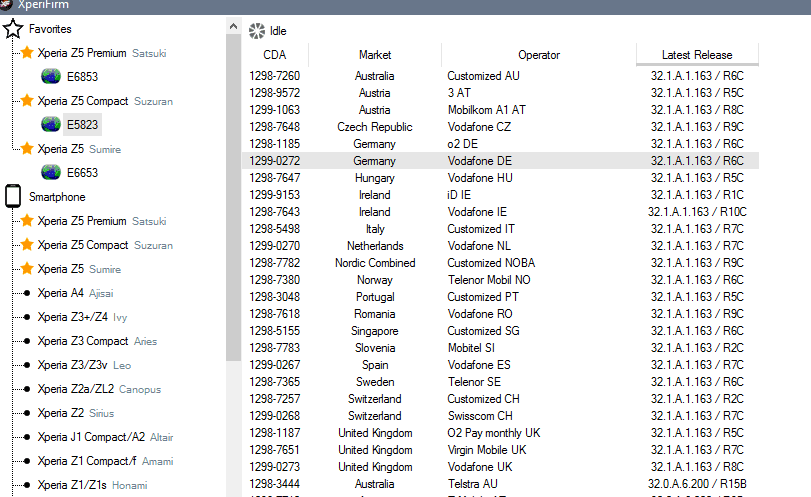Click the Smartphone phone icon

point(13,197)
